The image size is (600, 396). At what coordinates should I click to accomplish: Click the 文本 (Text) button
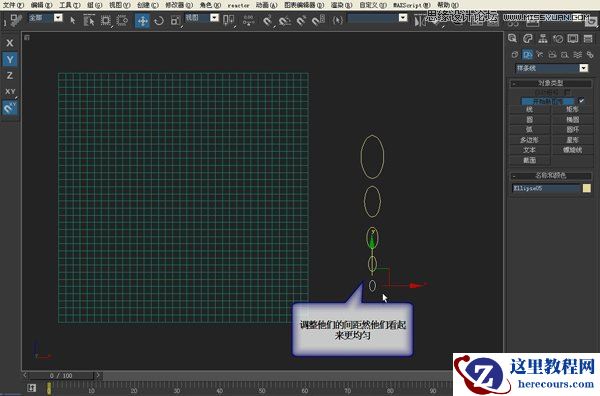[x=530, y=150]
